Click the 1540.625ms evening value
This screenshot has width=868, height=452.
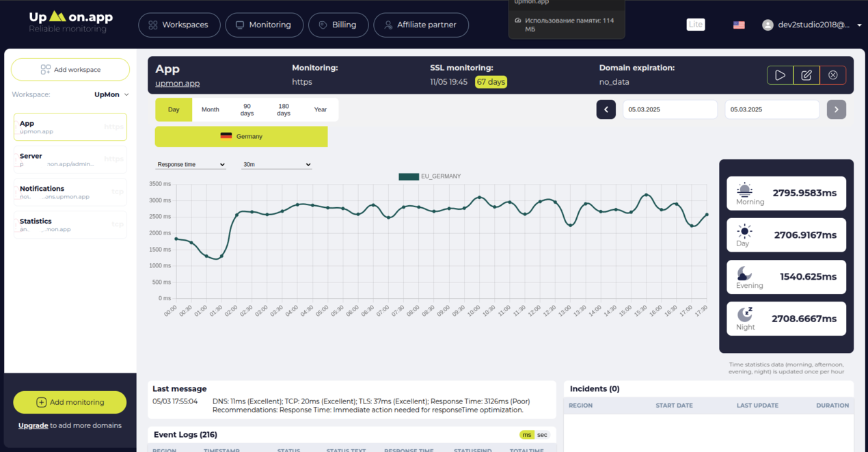point(808,277)
